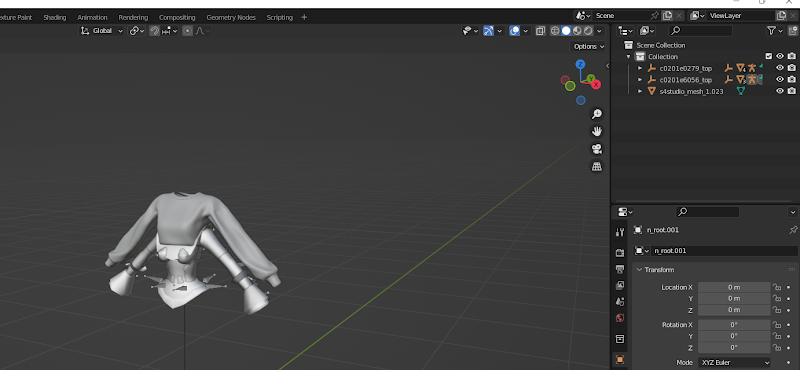Switch to the Scripting workspace tab
The image size is (800, 370).
click(x=280, y=17)
